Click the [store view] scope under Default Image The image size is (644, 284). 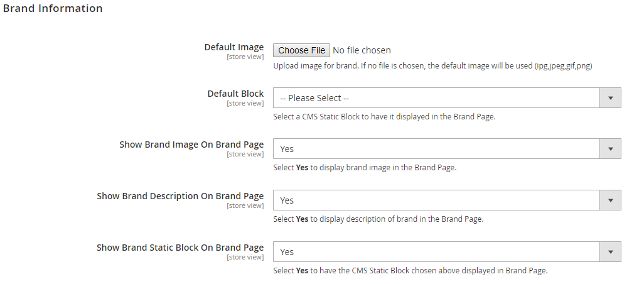[x=245, y=57]
